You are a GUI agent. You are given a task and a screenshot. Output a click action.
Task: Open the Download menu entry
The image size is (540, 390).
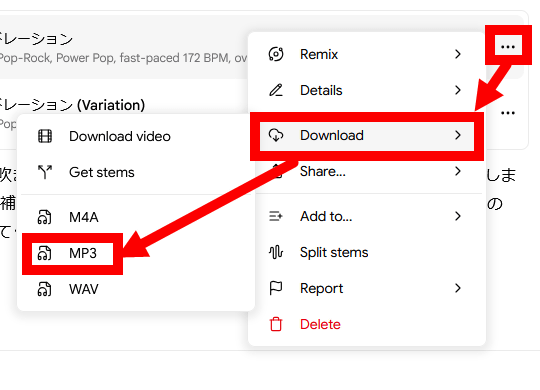367,135
